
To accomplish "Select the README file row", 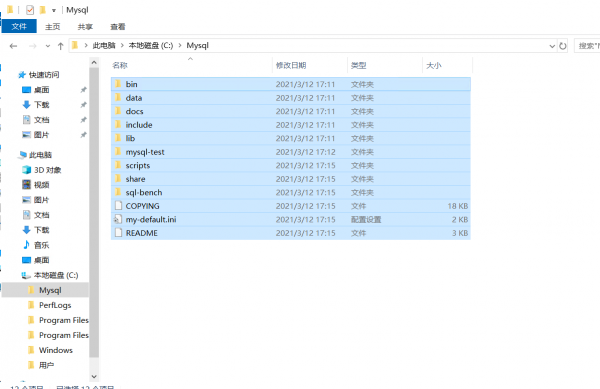I will 291,233.
